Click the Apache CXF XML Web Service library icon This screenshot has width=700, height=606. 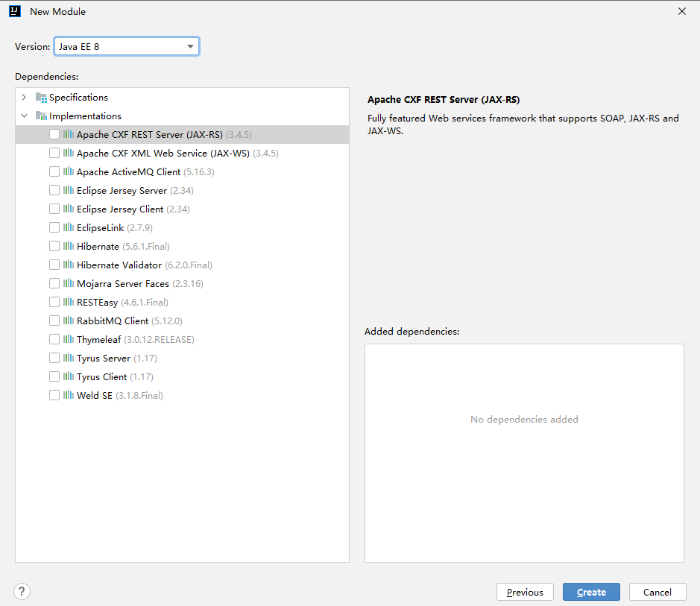[69, 153]
